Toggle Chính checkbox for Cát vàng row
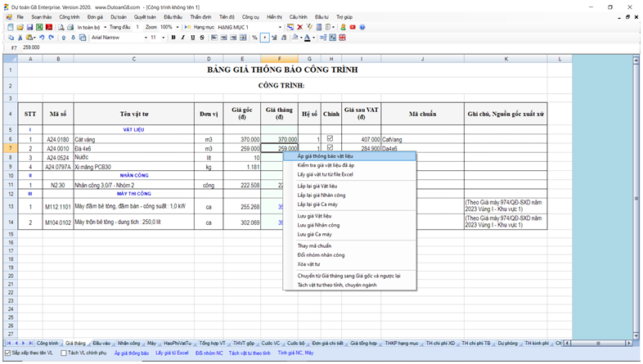This screenshot has width=643, height=364. 330,138
